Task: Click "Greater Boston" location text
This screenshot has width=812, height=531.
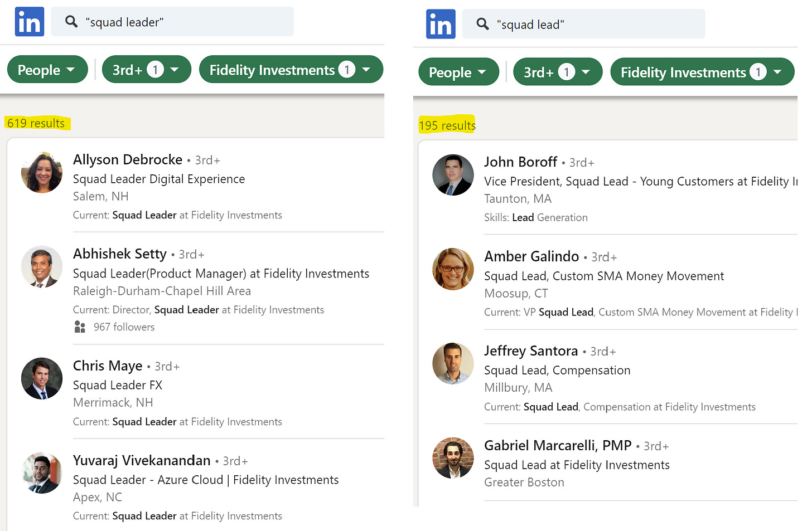Action: click(x=524, y=482)
